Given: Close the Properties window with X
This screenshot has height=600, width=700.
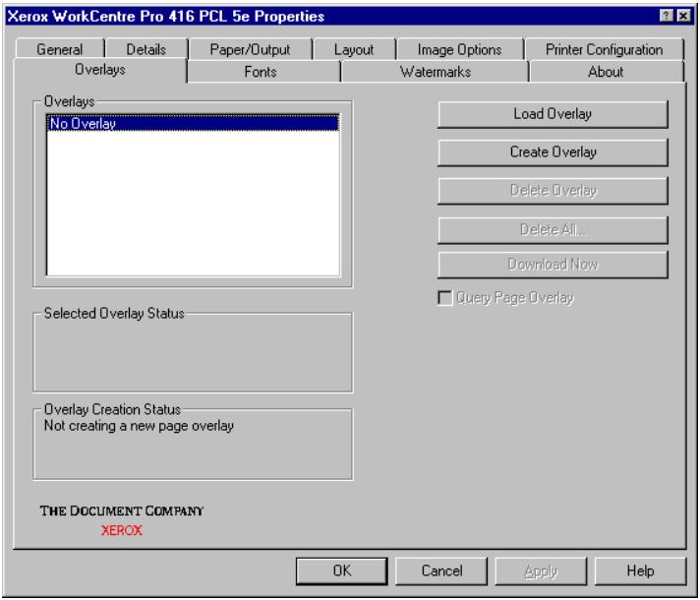Looking at the screenshot, I should [x=683, y=16].
